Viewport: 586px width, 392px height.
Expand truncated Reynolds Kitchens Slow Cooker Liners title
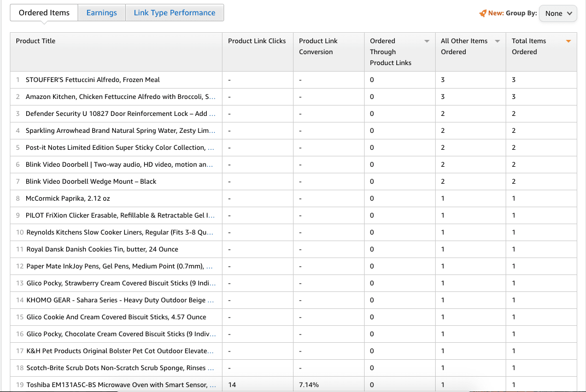pyautogui.click(x=210, y=233)
